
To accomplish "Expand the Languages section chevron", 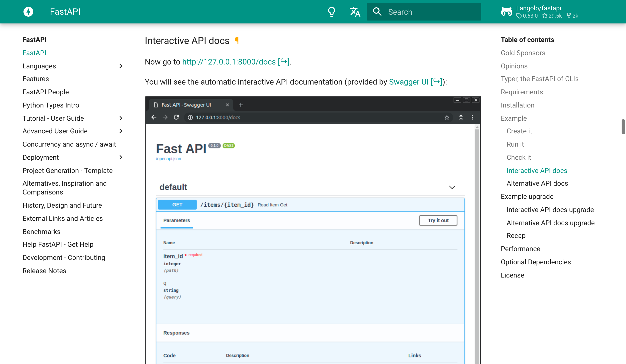I will coord(121,66).
